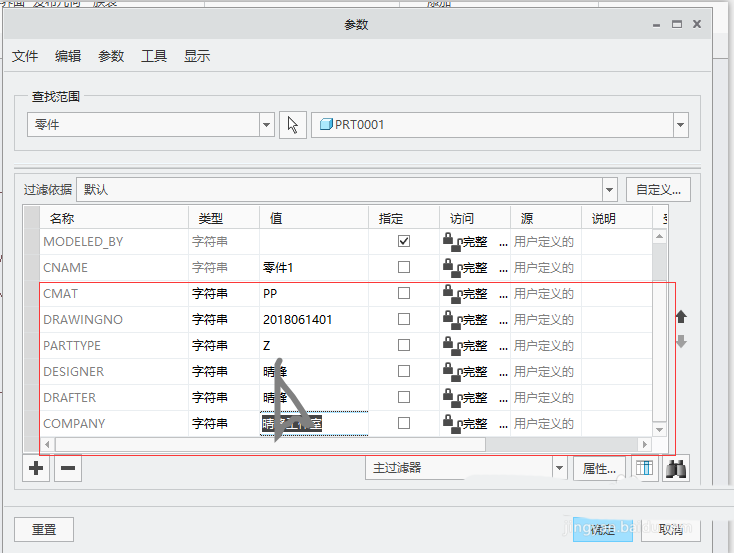Open the column setup table icon
This screenshot has height=553, width=734.
(x=645, y=468)
